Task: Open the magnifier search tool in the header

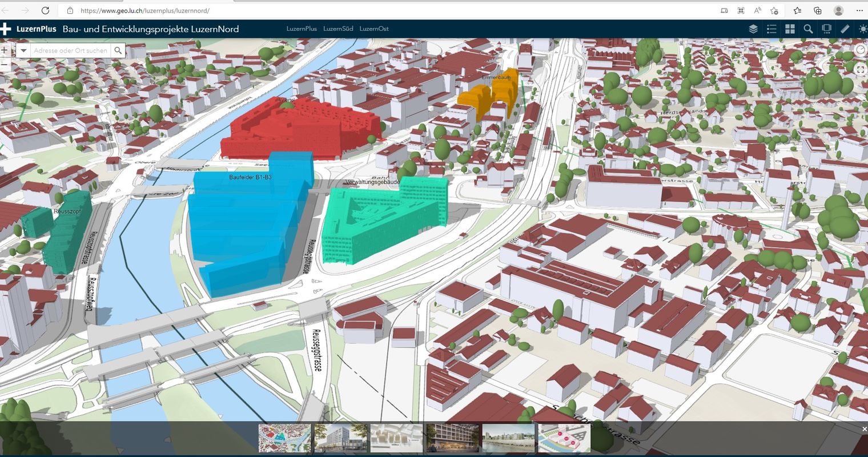Action: click(808, 29)
